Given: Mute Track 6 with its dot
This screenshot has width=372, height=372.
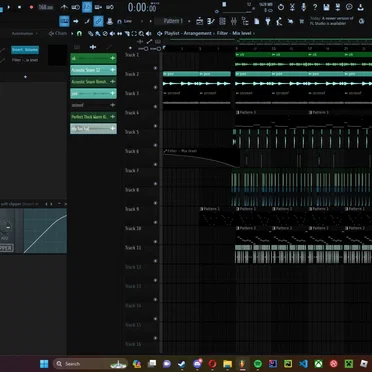Looking at the screenshot, I should (155, 165).
